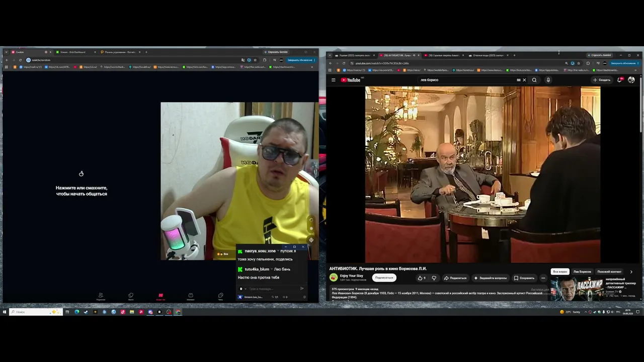Open the TikTok icon on the taskbar
This screenshot has height=362, width=644.
coord(123,312)
